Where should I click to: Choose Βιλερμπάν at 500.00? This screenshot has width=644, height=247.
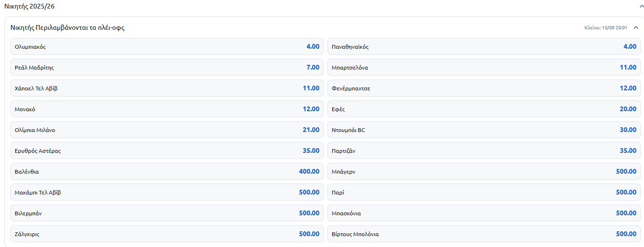pos(167,213)
